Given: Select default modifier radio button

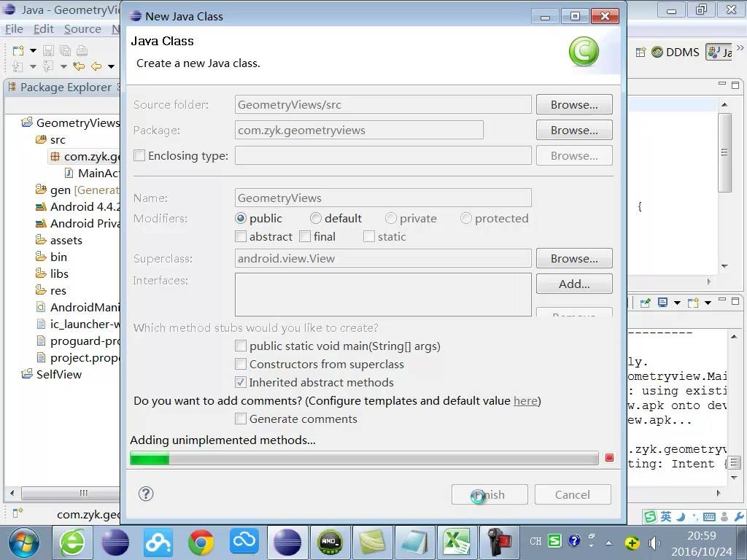Looking at the screenshot, I should click(315, 219).
